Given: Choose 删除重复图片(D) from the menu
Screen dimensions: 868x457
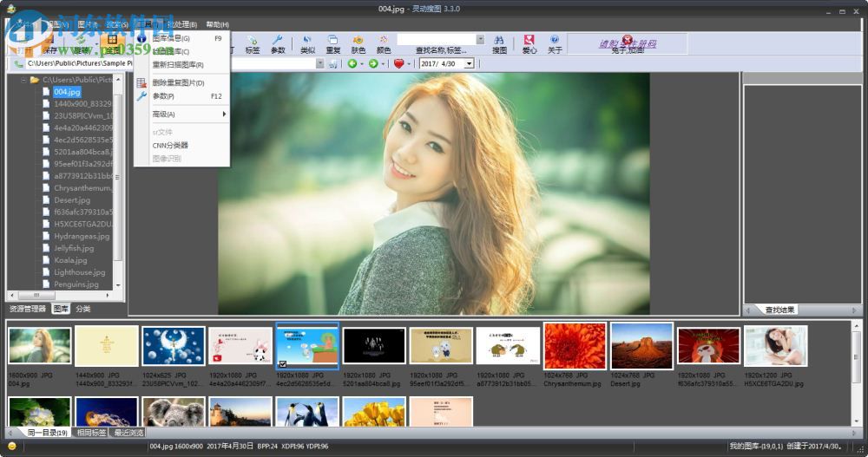Looking at the screenshot, I should coord(178,83).
